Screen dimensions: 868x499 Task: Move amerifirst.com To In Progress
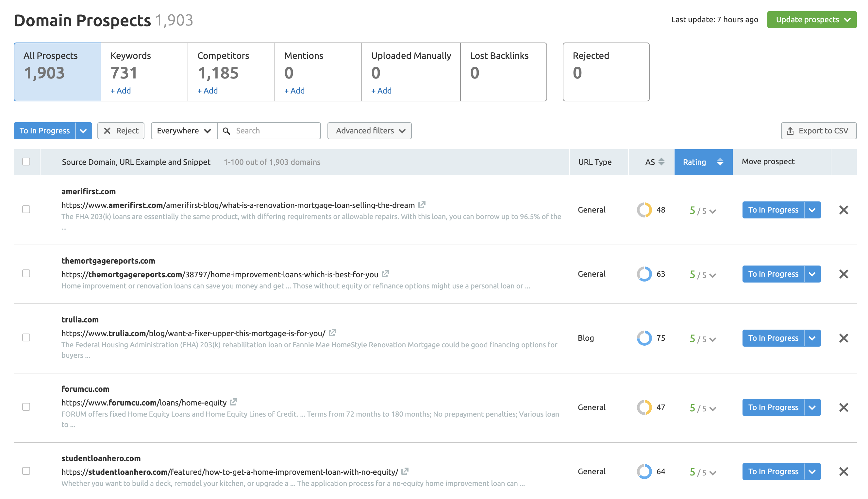pos(773,210)
